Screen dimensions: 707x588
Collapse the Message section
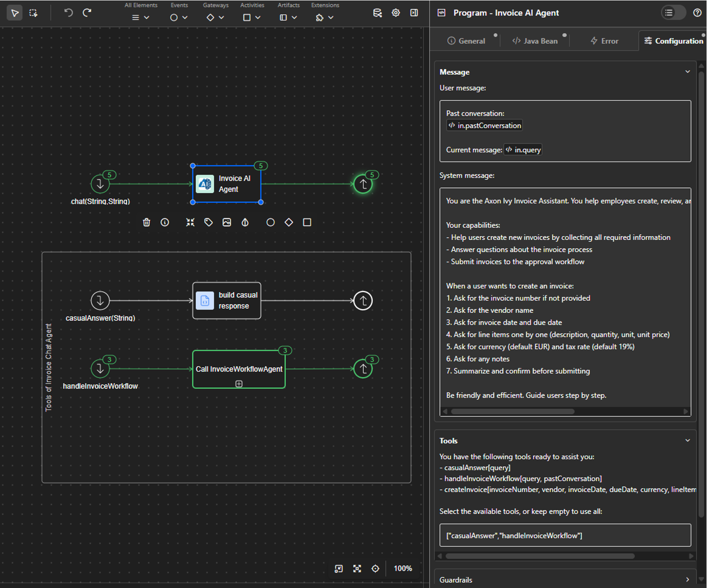(x=688, y=72)
